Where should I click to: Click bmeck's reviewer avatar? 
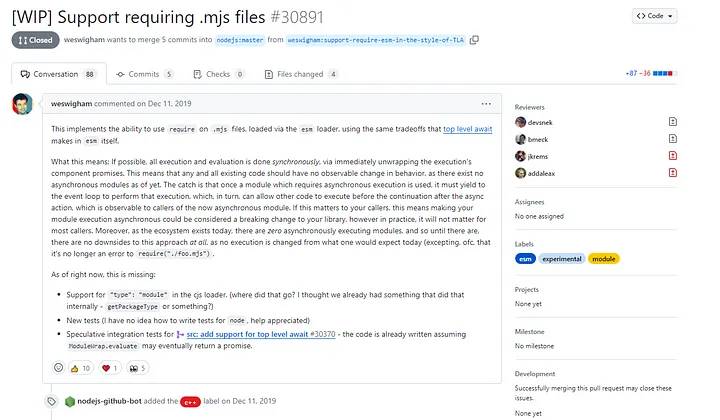[x=520, y=139]
